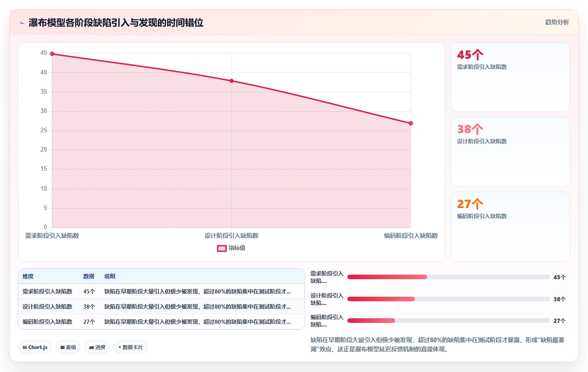Click the 38个 stat card value
This screenshot has width=588, height=372.
pos(470,129)
